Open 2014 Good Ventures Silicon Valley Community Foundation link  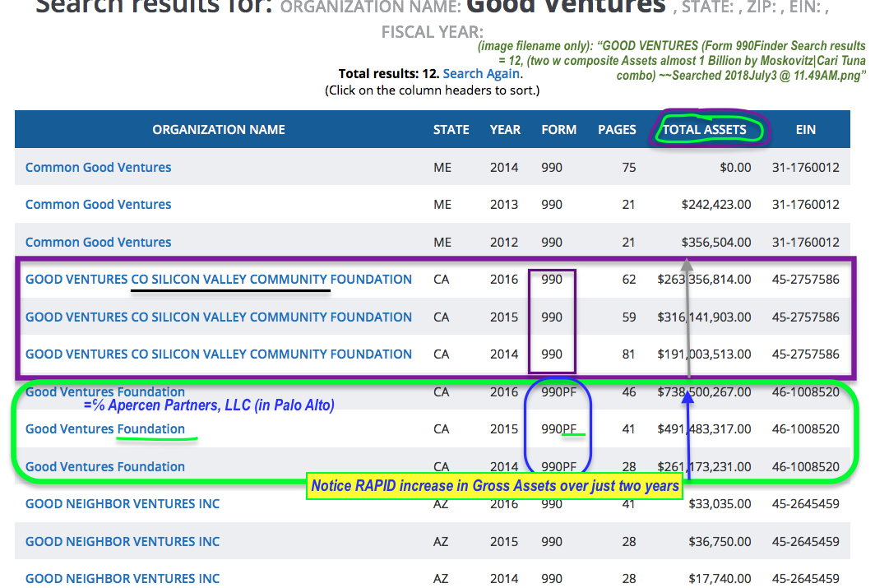click(x=219, y=354)
